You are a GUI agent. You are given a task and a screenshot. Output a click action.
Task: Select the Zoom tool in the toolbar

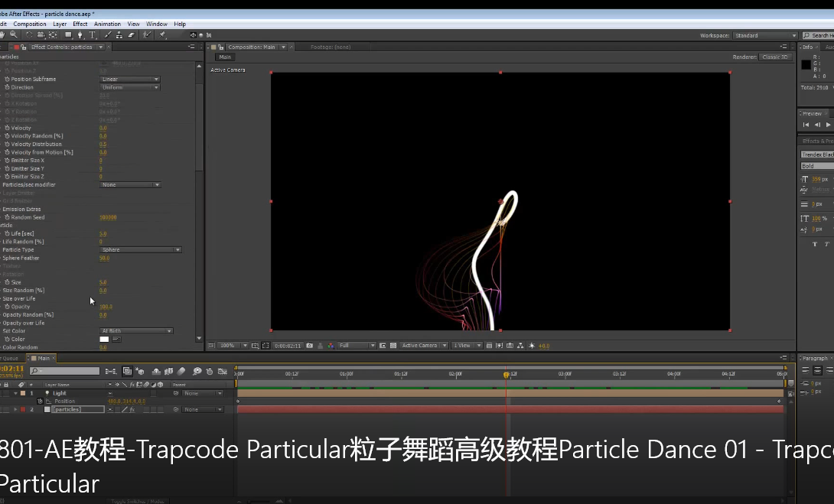click(x=13, y=34)
